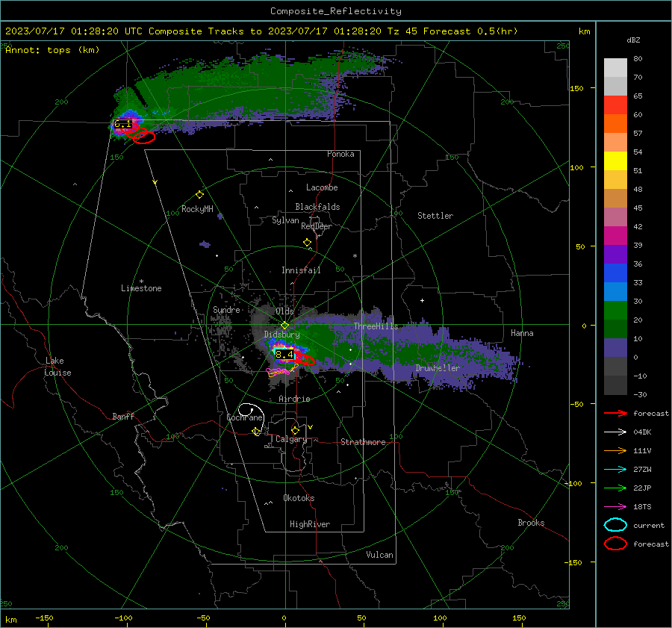Click the Blackfalds city label

[317, 207]
